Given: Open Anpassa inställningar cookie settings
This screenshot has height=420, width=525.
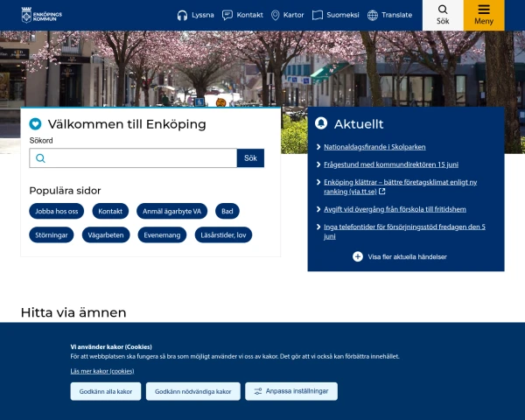Looking at the screenshot, I should click(291, 391).
